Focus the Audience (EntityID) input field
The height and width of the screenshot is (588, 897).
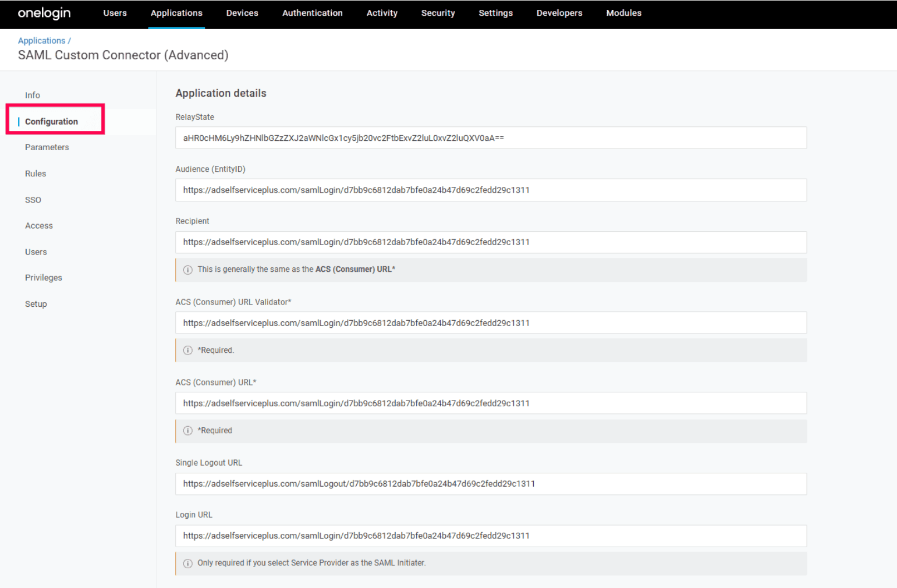tap(491, 190)
